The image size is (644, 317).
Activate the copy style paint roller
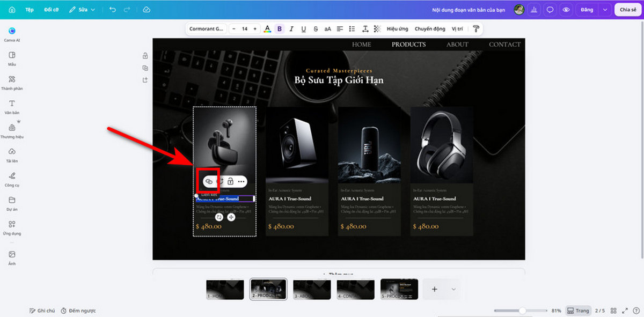pos(475,29)
